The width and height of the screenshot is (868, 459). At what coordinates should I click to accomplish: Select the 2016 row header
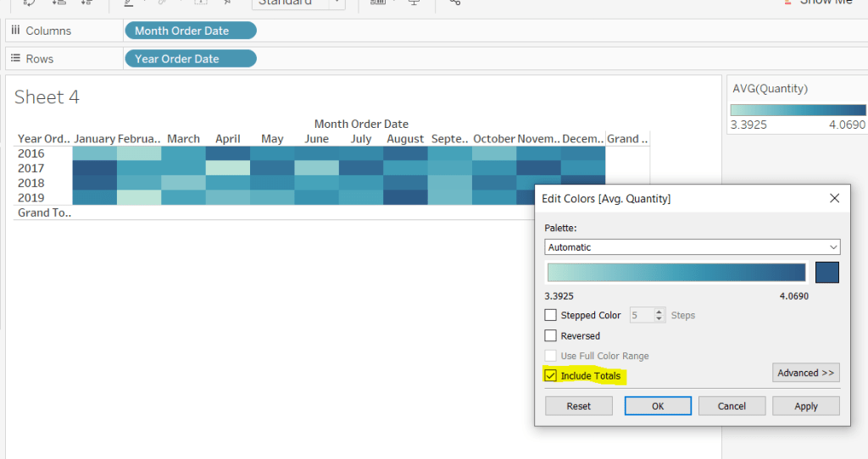point(31,153)
